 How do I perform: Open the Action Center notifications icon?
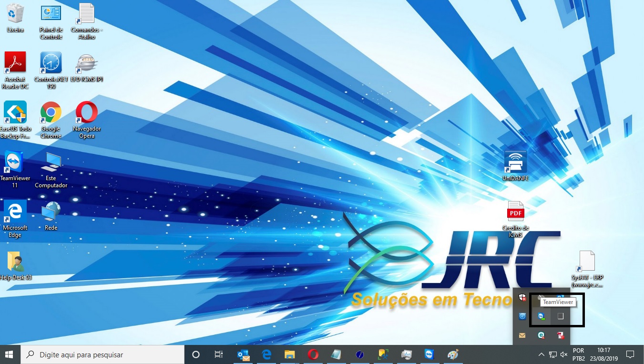(630, 354)
